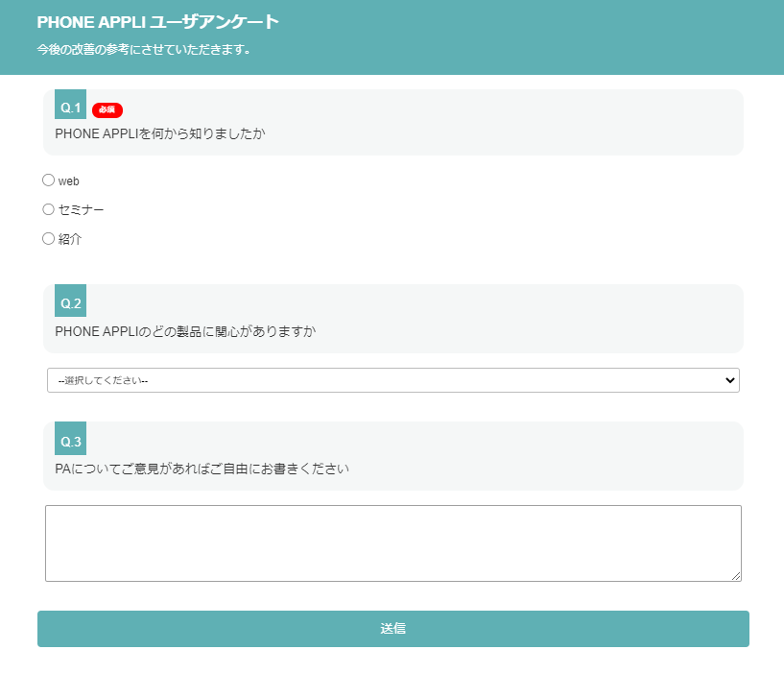Click the red 必須 required badge
784x674 pixels.
[107, 109]
